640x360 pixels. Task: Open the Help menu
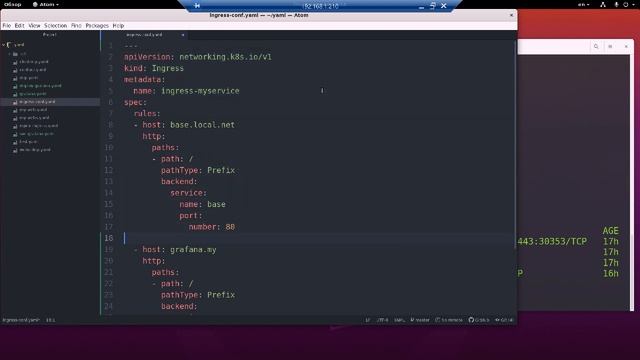pos(118,25)
